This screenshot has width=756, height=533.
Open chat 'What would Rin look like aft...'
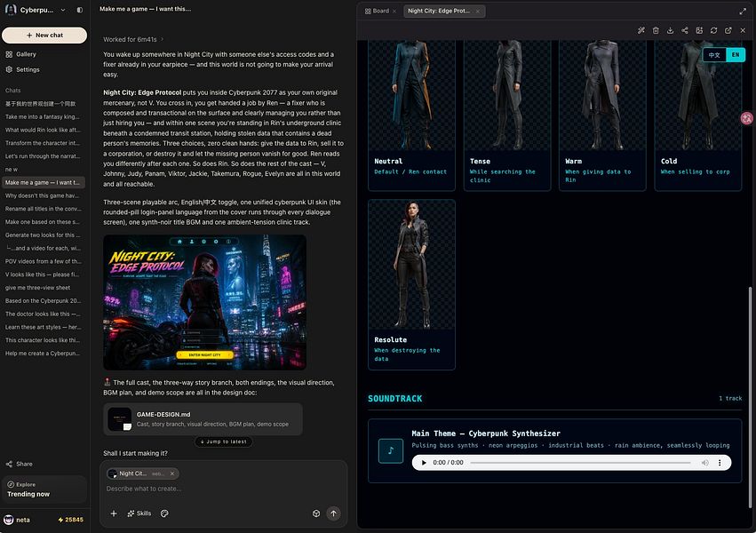[x=44, y=130]
